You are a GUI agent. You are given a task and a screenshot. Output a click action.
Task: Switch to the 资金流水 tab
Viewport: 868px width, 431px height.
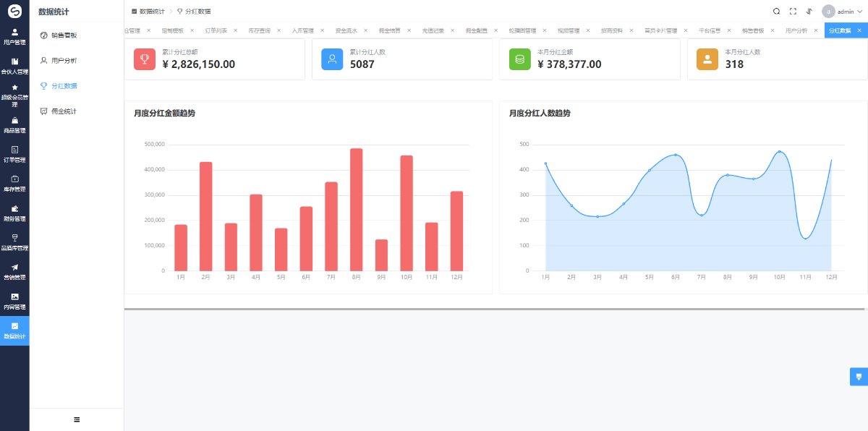pyautogui.click(x=346, y=30)
